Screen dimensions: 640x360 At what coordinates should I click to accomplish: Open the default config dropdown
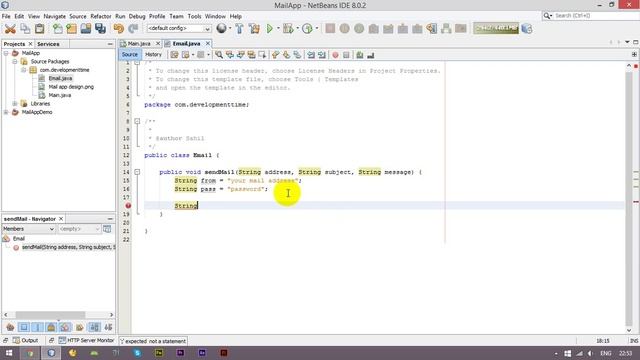click(179, 29)
